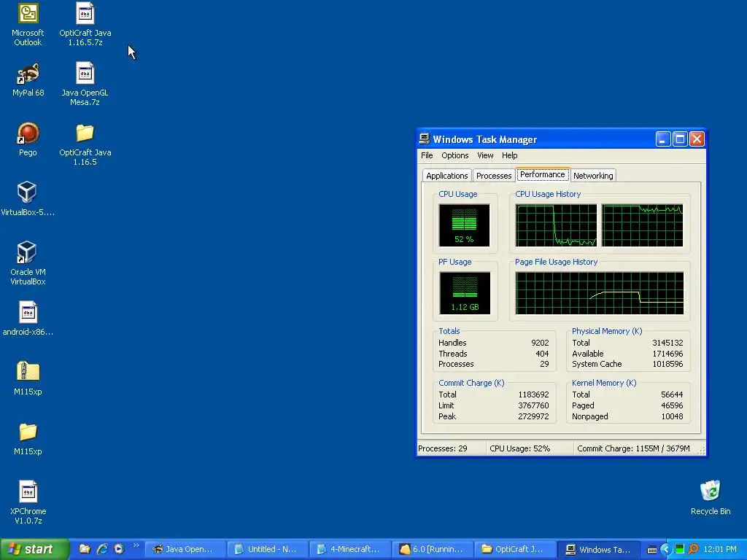Click System Cache value 1018596
The height and width of the screenshot is (560, 747).
667,365
